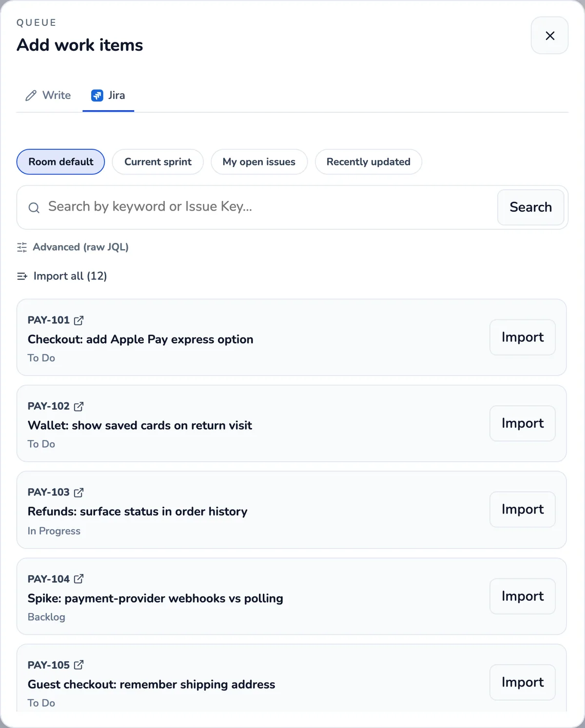585x728 pixels.
Task: Close the Add work items dialog
Action: click(x=550, y=36)
